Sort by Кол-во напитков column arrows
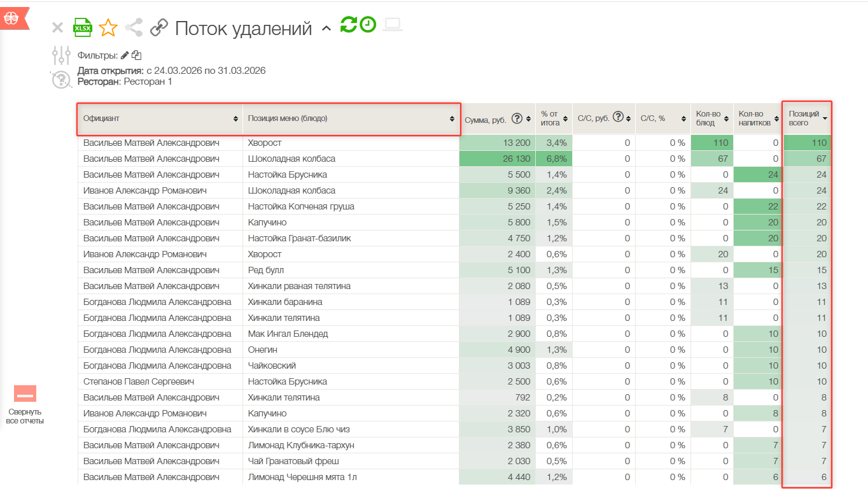The height and width of the screenshot is (489, 868). [x=776, y=119]
